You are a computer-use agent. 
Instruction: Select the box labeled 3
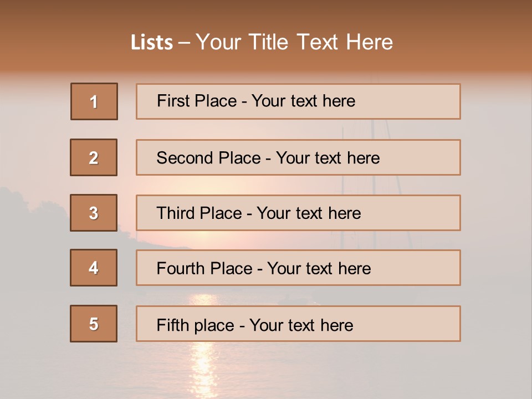(94, 213)
